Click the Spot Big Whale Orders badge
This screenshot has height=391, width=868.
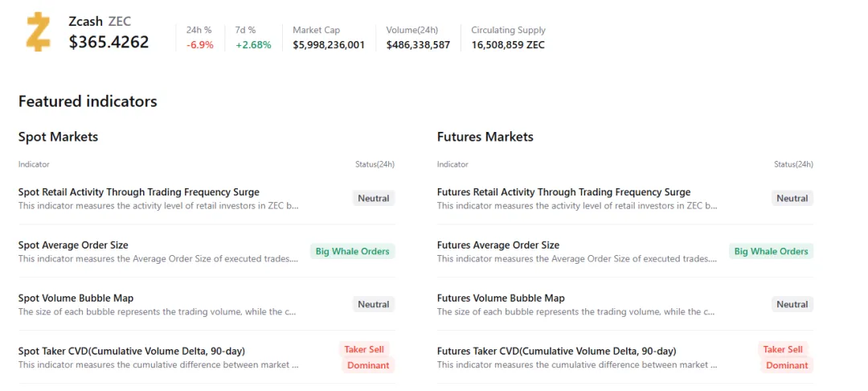click(x=352, y=252)
